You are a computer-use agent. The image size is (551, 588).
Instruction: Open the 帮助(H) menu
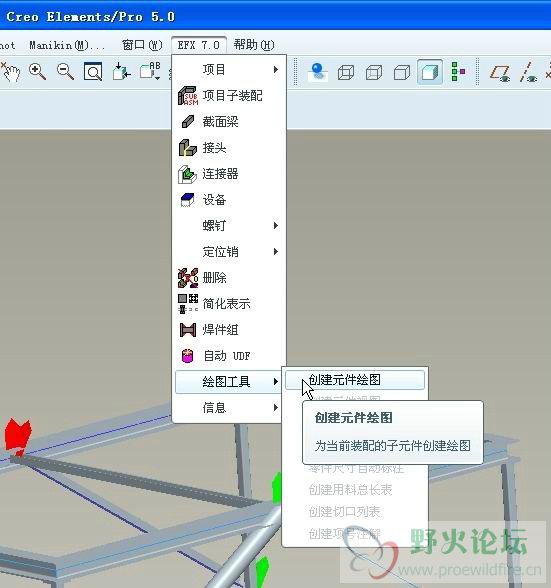(254, 45)
